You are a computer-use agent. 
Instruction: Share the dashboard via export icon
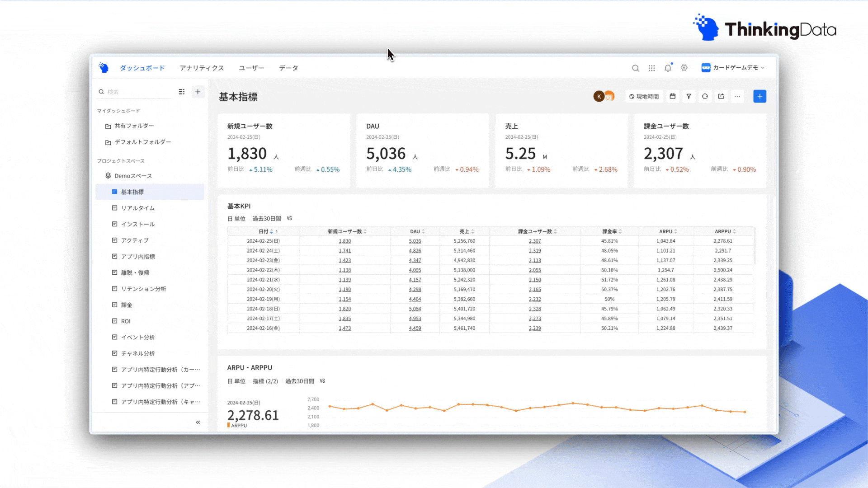pos(721,96)
